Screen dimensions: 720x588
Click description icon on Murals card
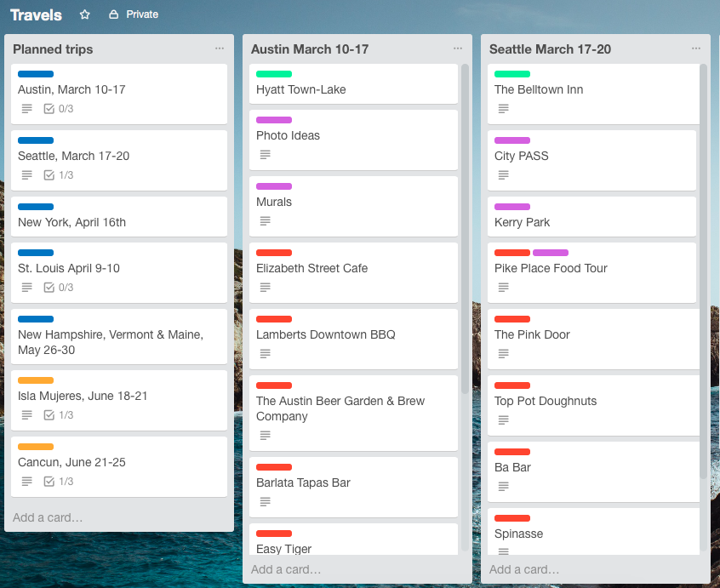point(266,220)
